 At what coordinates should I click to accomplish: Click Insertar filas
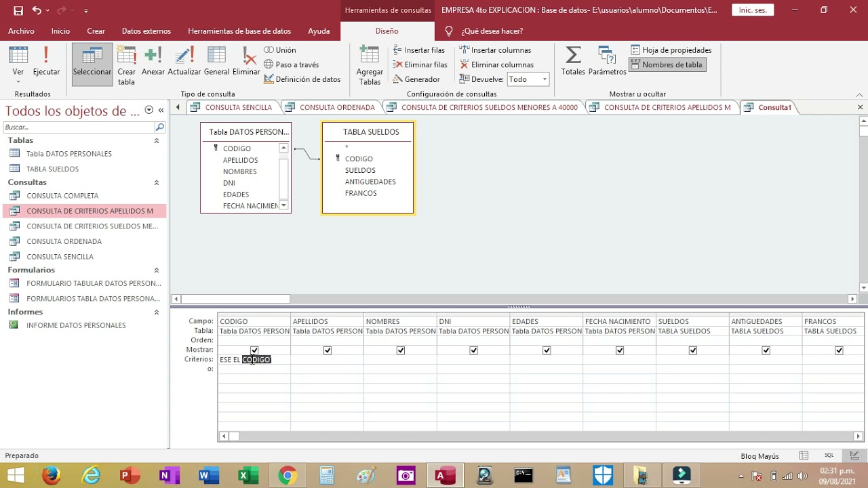(x=419, y=50)
